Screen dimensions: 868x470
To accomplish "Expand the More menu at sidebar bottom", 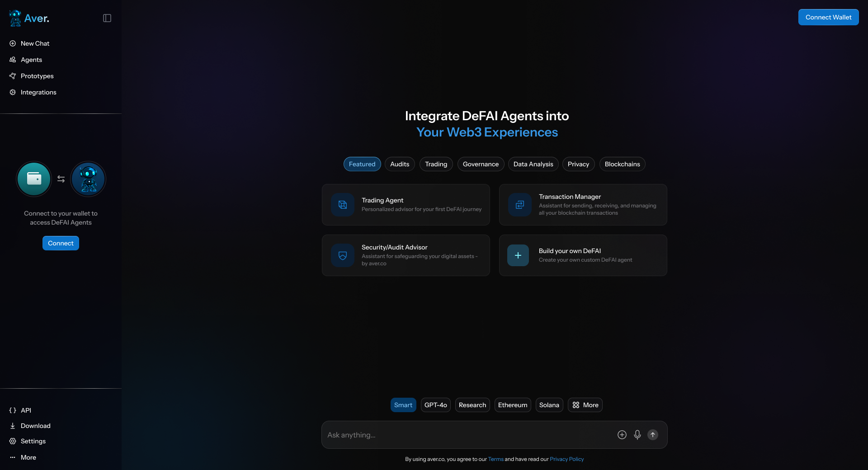I will (28, 457).
